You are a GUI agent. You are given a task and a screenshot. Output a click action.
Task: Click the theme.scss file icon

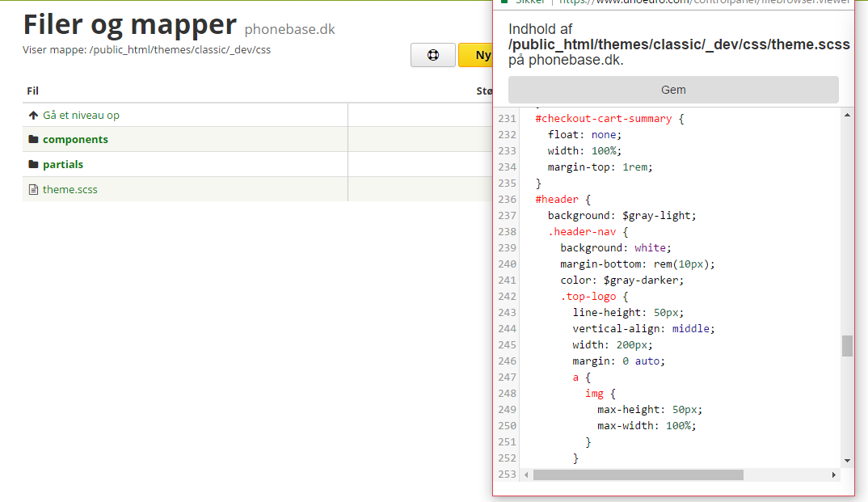coord(33,190)
